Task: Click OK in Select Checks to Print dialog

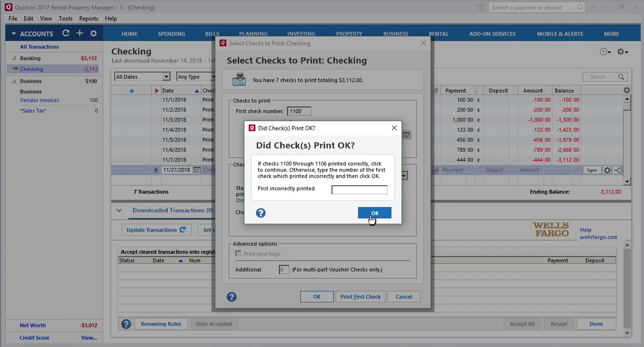Action: (x=317, y=297)
